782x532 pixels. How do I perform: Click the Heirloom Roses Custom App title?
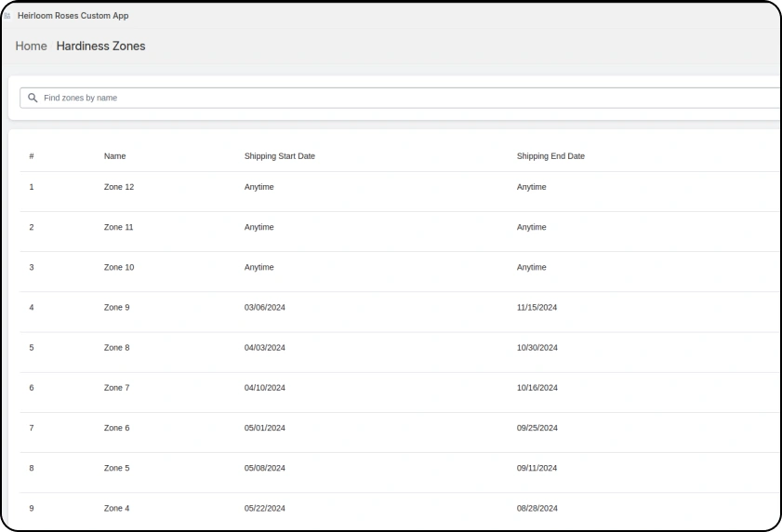click(x=73, y=16)
